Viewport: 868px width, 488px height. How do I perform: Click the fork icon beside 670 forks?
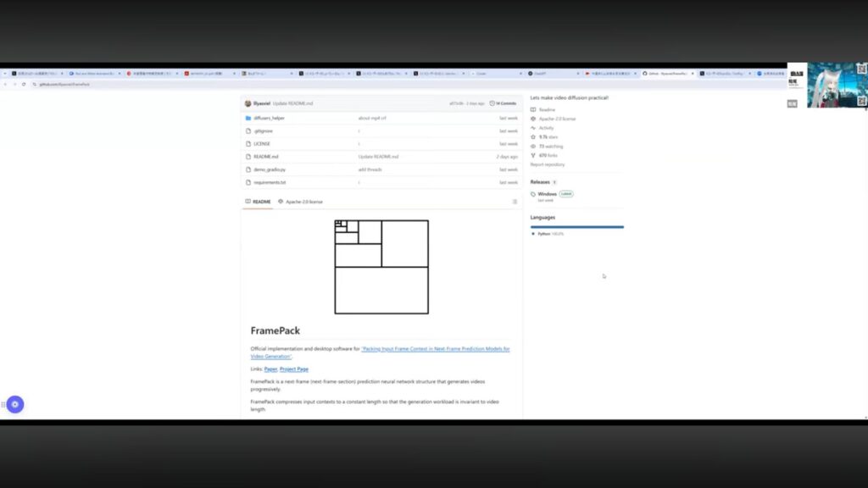click(x=533, y=156)
